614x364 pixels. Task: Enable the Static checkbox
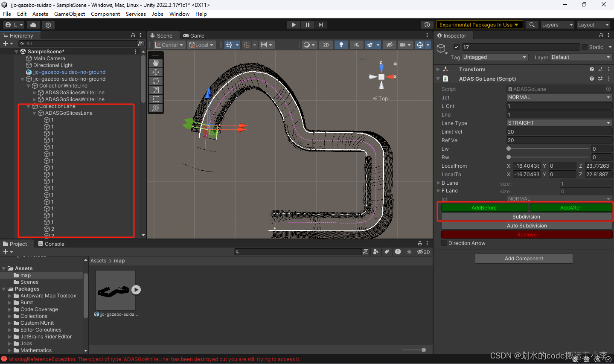tap(585, 47)
